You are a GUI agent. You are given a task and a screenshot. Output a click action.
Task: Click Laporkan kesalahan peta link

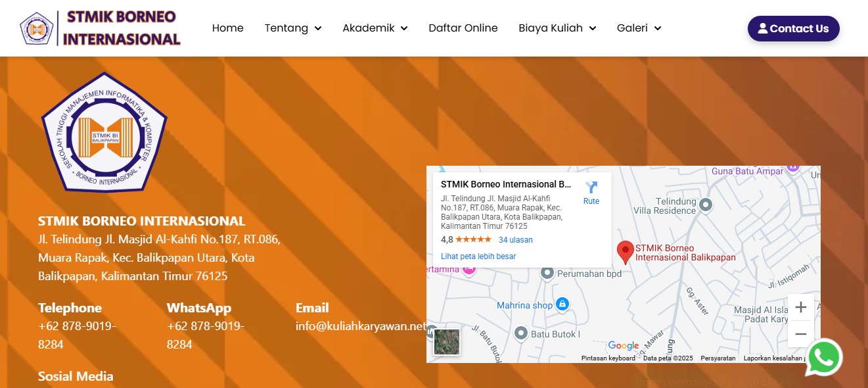(775, 358)
